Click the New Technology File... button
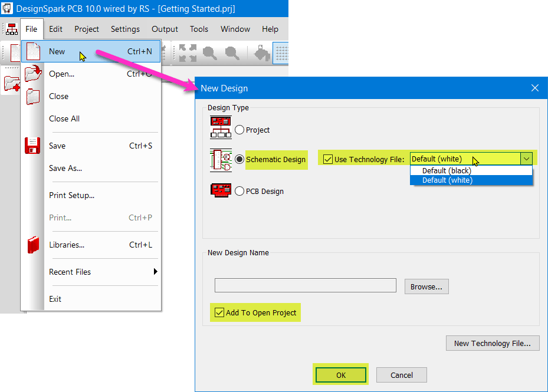548x392 pixels. 493,343
